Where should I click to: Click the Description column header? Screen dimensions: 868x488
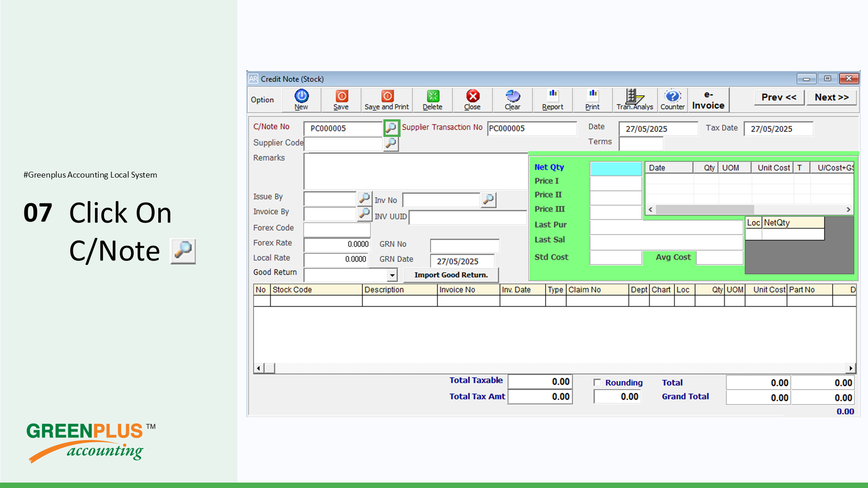pyautogui.click(x=400, y=290)
